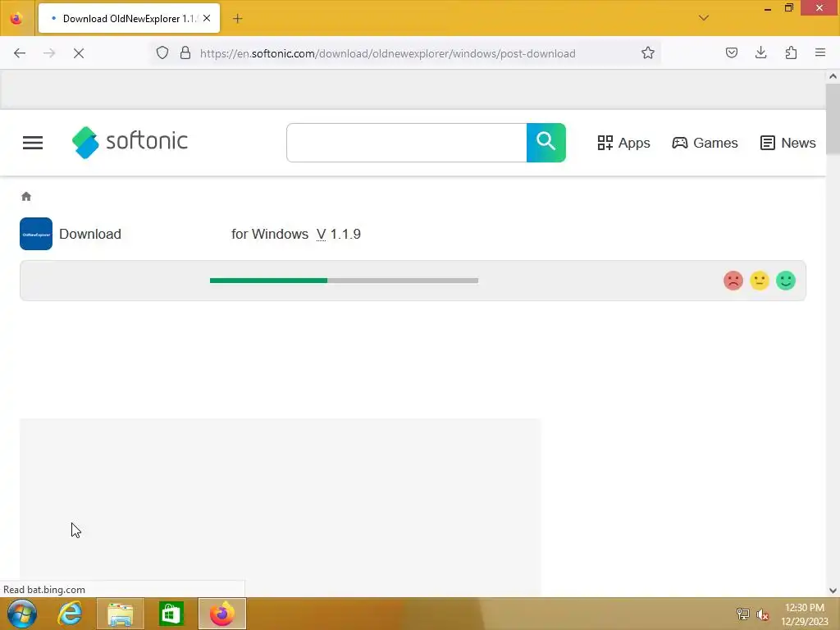Image resolution: width=840 pixels, height=630 pixels.
Task: Open the taskbar clock and date
Action: [804, 614]
